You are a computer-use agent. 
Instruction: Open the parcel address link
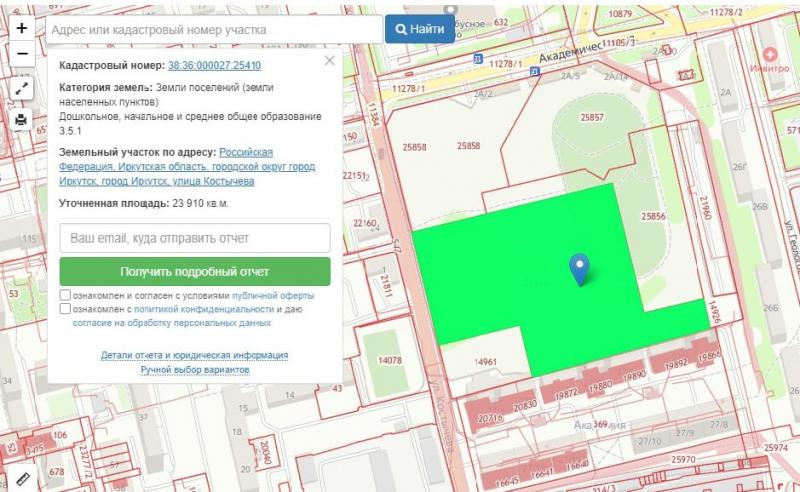[187, 167]
